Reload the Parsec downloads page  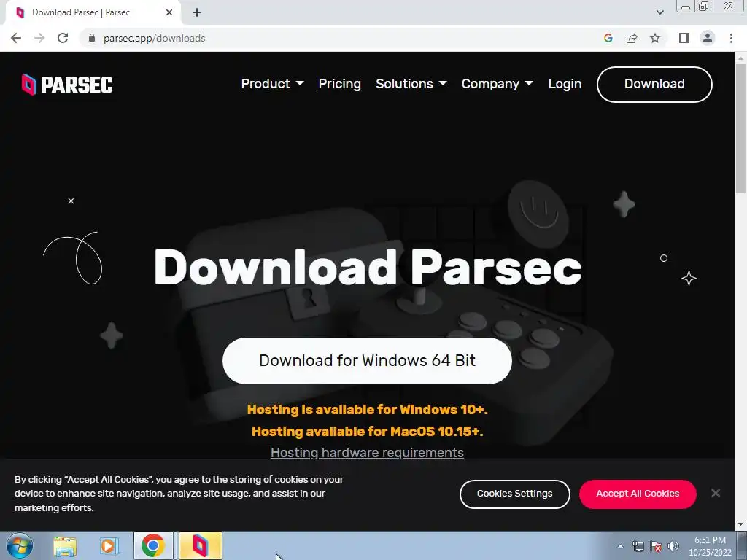[63, 38]
